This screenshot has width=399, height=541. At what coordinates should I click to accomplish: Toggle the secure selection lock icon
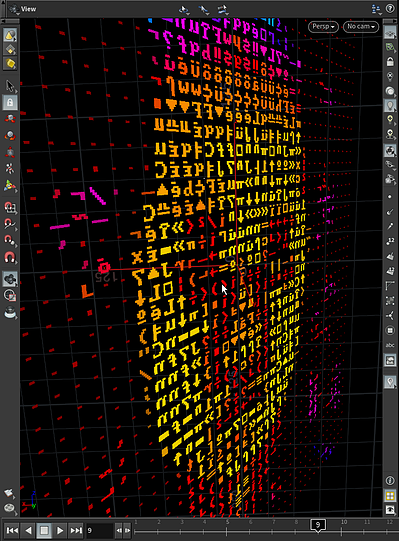[x=10, y=102]
